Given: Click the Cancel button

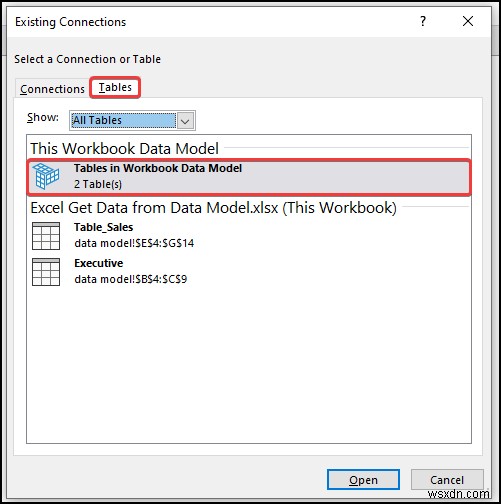Looking at the screenshot, I should pyautogui.click(x=447, y=480).
